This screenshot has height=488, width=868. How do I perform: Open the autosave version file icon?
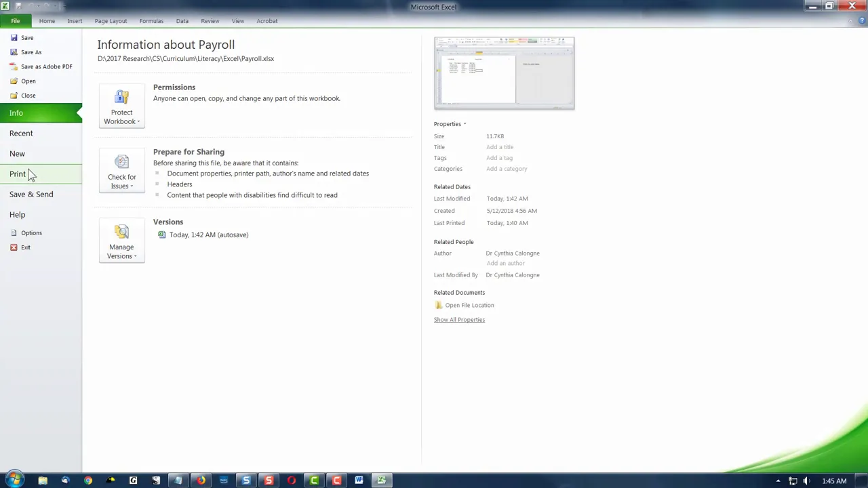161,235
